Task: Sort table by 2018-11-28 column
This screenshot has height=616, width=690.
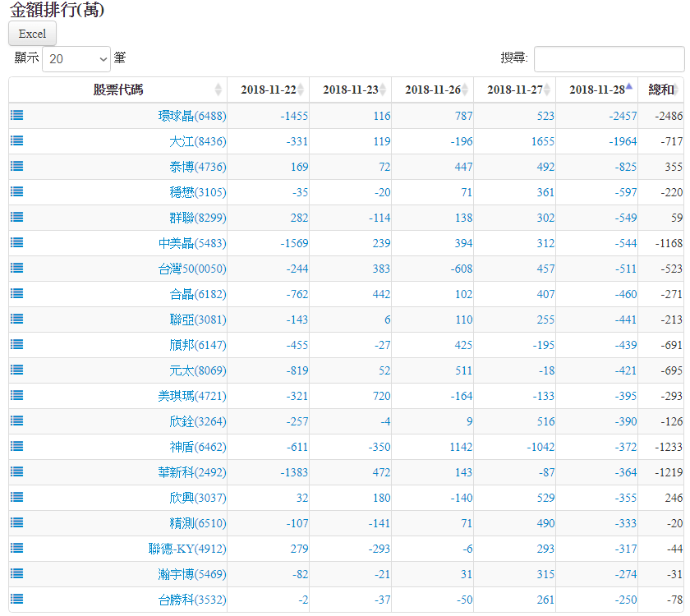Action: [x=596, y=90]
